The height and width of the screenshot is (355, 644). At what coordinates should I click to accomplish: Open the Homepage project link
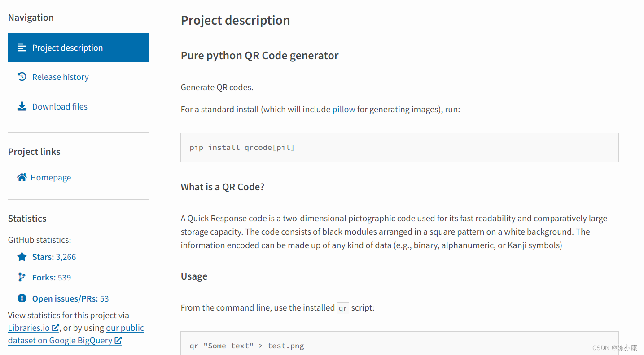click(51, 177)
